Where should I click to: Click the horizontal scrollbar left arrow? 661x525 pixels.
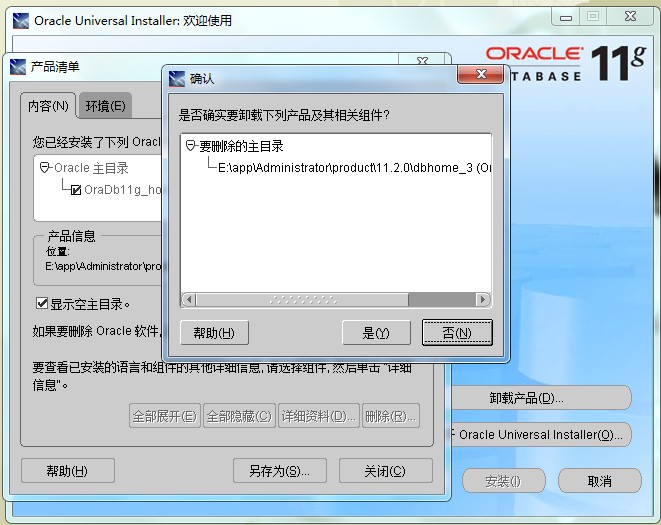(x=189, y=300)
